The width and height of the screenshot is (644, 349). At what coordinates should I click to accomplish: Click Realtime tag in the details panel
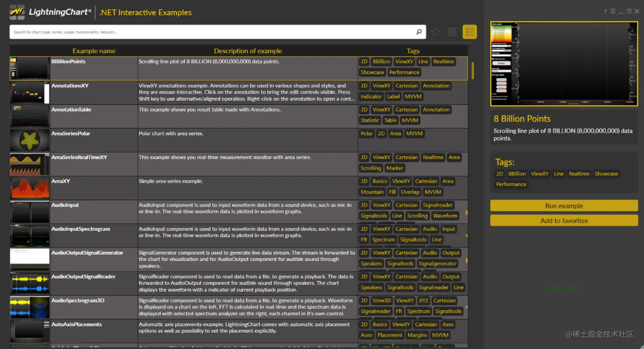point(579,173)
